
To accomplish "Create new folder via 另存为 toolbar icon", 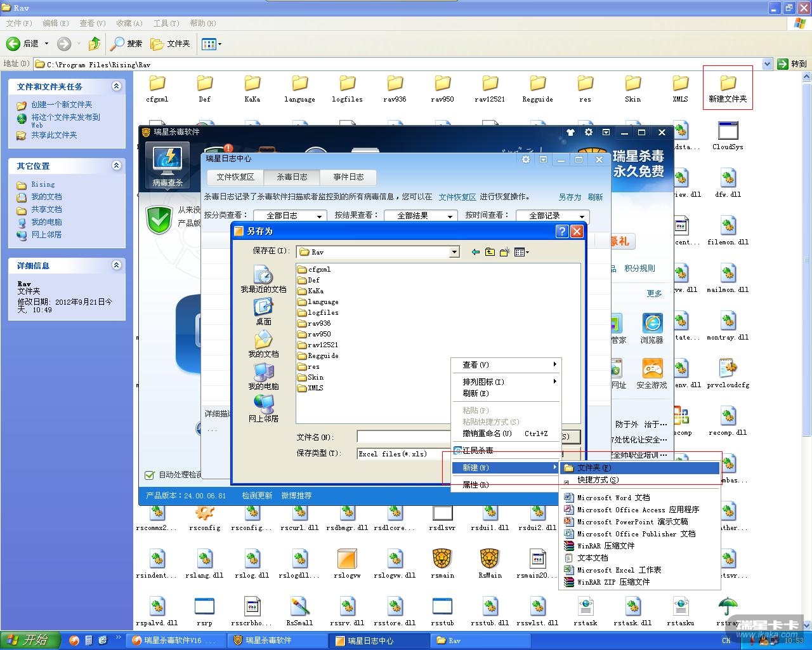I will pyautogui.click(x=505, y=252).
